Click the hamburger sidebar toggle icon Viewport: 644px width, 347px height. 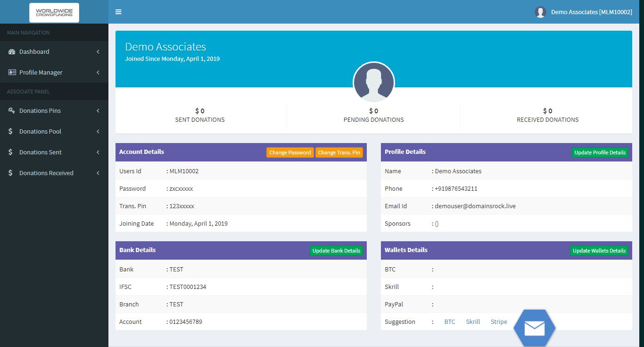click(x=118, y=12)
